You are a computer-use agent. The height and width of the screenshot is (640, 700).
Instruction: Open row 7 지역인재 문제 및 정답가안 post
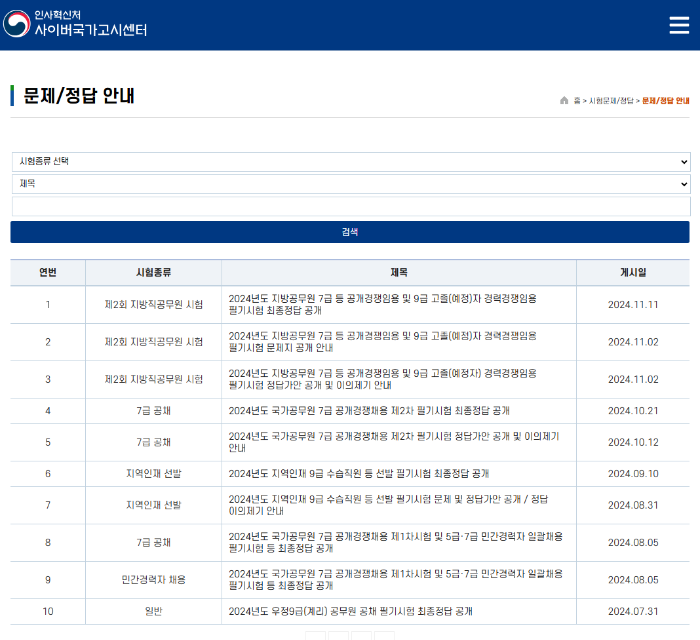click(x=388, y=505)
